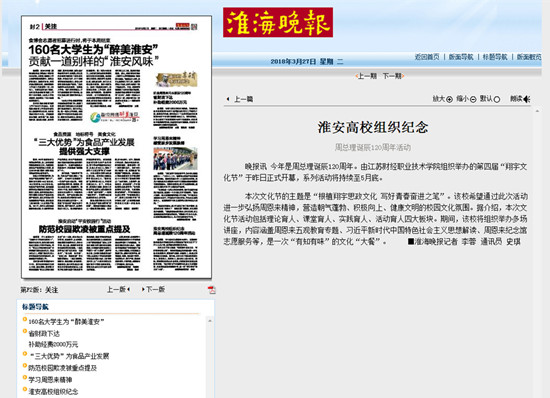Screen dimensions: 550x398
Task: Click the title list scrollbar up arrow
Action: pos(210,321)
